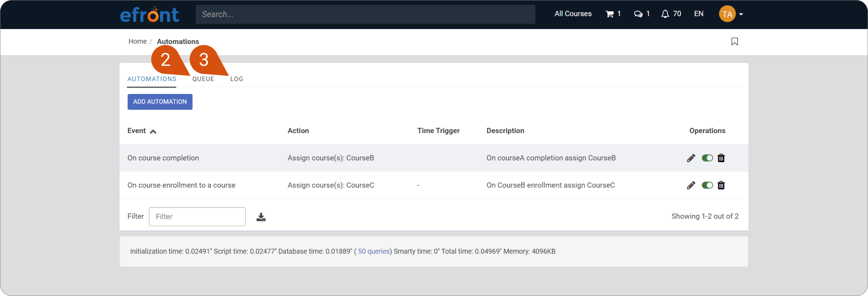
Task: Delete the On course enrollment automation
Action: 721,185
